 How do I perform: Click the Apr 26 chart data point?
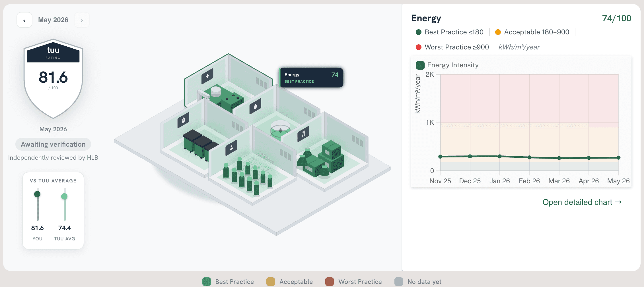589,158
